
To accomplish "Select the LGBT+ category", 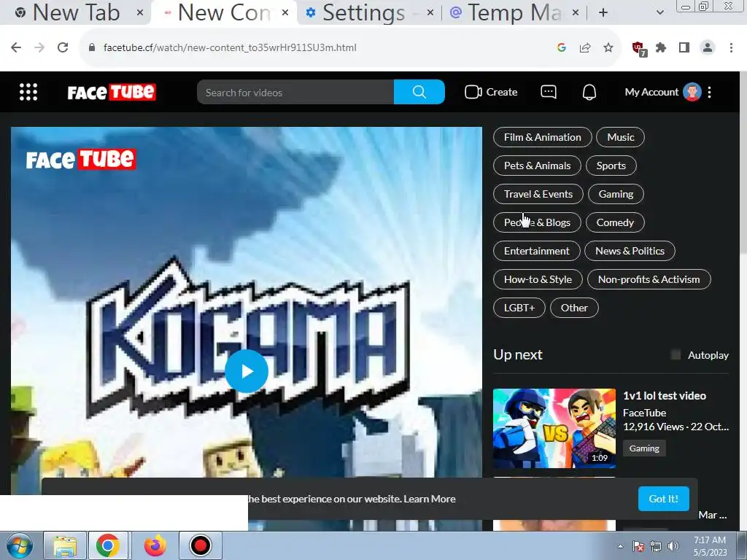I will [519, 308].
